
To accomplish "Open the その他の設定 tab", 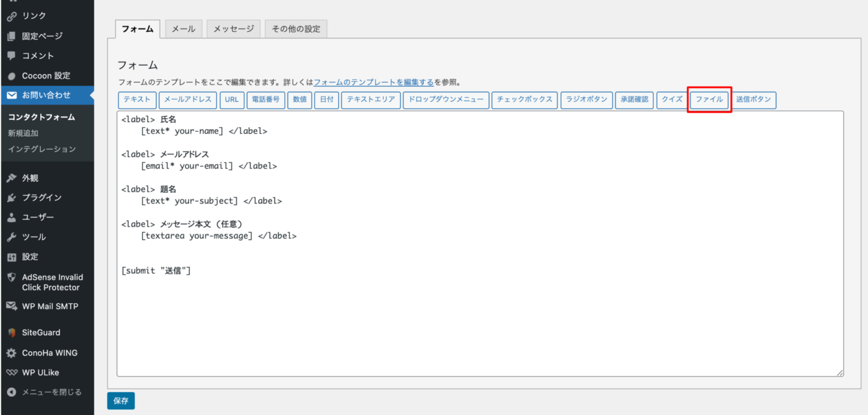I will (296, 29).
